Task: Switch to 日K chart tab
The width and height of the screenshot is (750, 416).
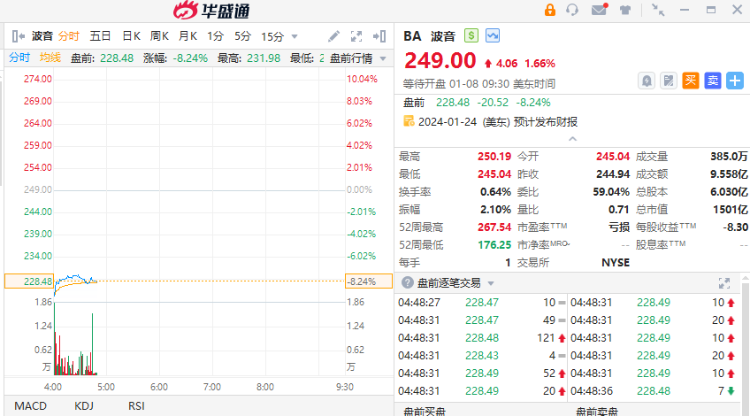Action: (131, 36)
